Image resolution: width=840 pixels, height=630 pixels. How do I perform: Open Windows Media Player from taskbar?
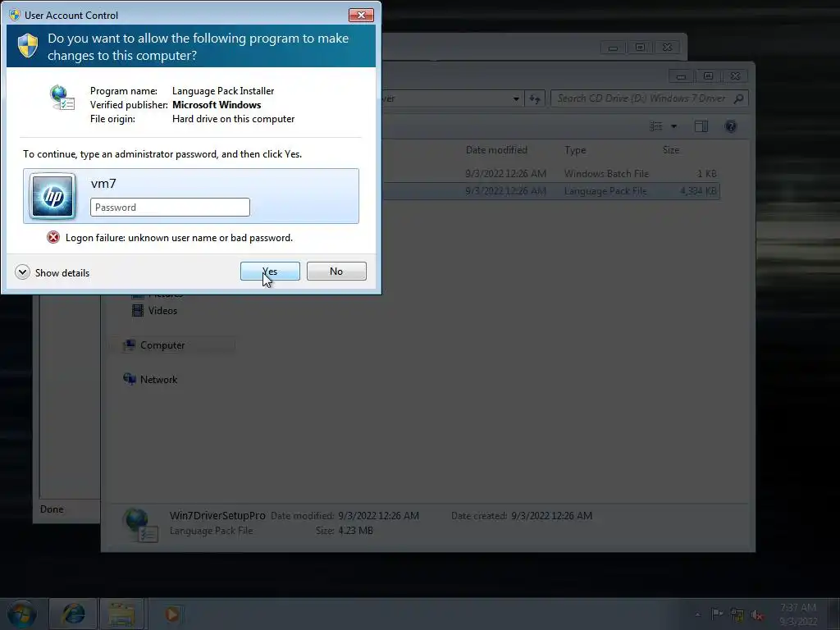(171, 614)
